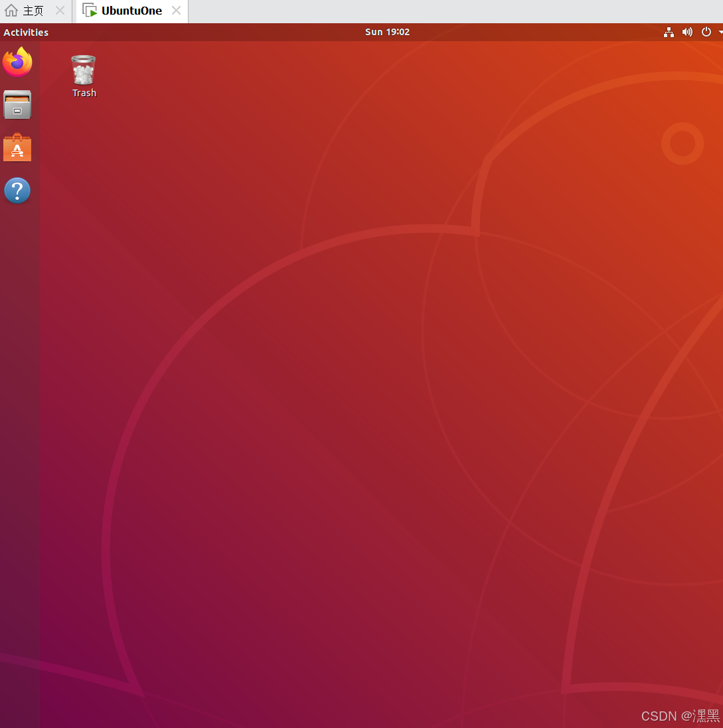Expand the session menu with the chevron arrow
Image resolution: width=723 pixels, height=728 pixels.
(x=720, y=31)
